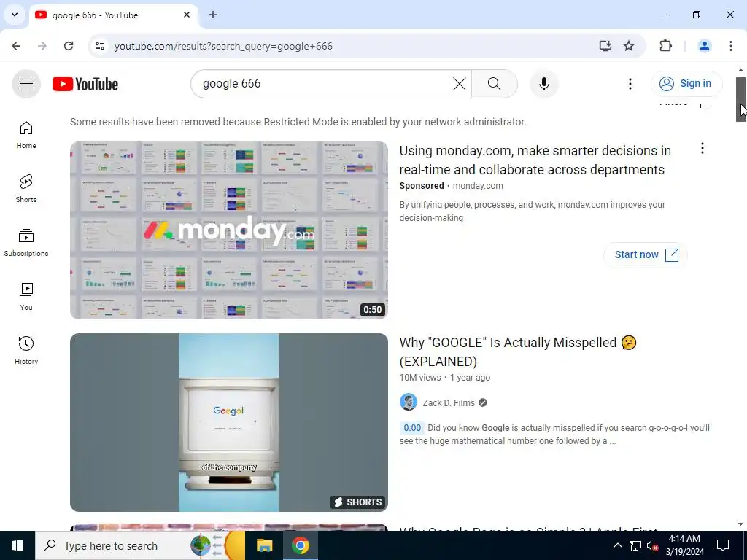Click the YouTube logo
The height and width of the screenshot is (560, 747).
[x=85, y=84]
